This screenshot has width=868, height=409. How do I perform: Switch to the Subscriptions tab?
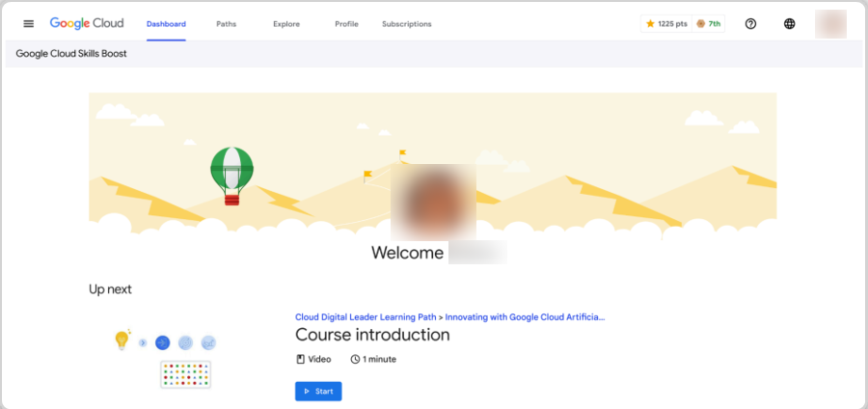coord(407,24)
